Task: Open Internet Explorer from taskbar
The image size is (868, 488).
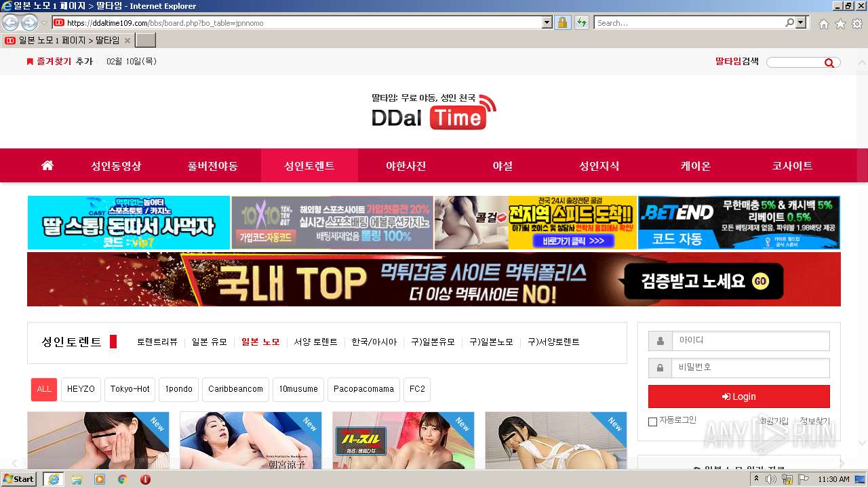Action: [x=53, y=479]
